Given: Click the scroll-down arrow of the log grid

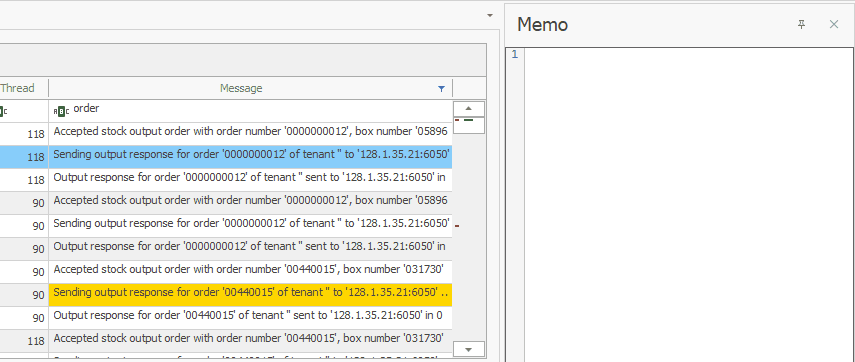Looking at the screenshot, I should coord(468,349).
